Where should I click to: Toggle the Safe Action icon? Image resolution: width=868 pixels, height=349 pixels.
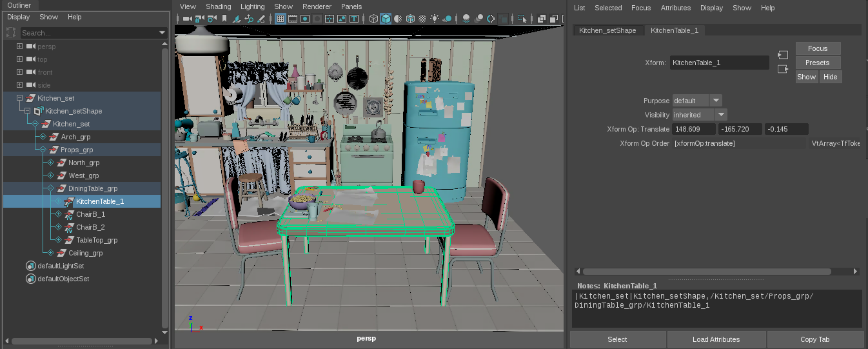[x=342, y=19]
